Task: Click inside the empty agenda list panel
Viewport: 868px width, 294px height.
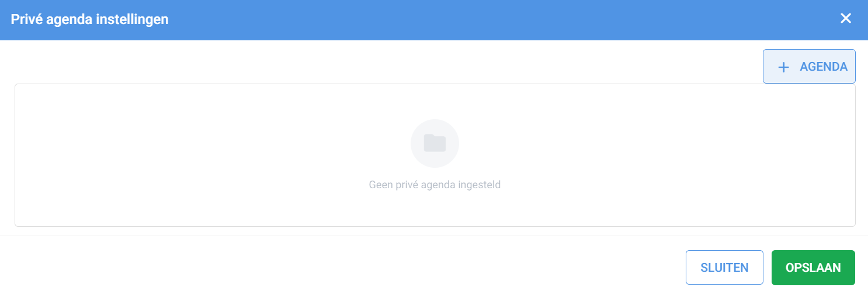Action: [x=435, y=155]
